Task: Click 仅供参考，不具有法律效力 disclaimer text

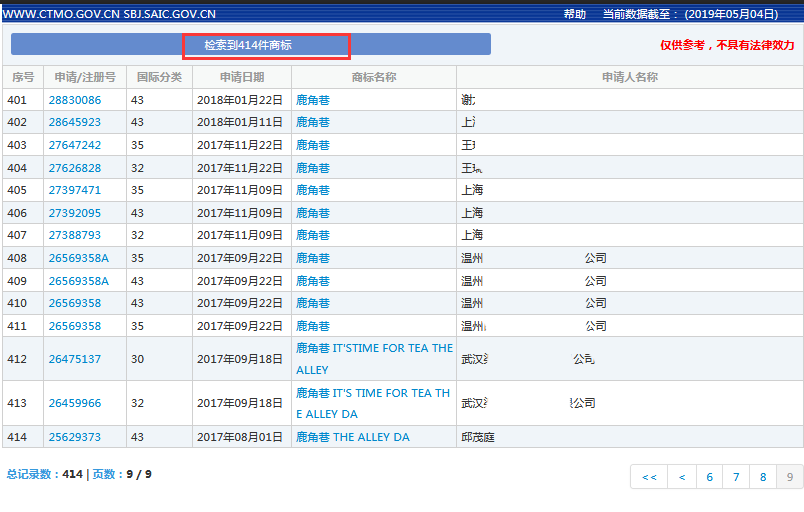Action: (x=727, y=45)
